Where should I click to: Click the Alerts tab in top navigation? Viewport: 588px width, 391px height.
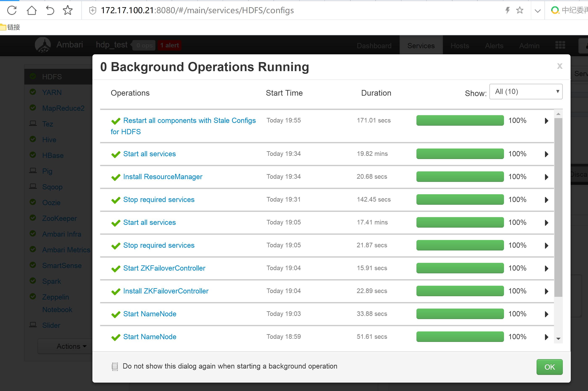[494, 45]
